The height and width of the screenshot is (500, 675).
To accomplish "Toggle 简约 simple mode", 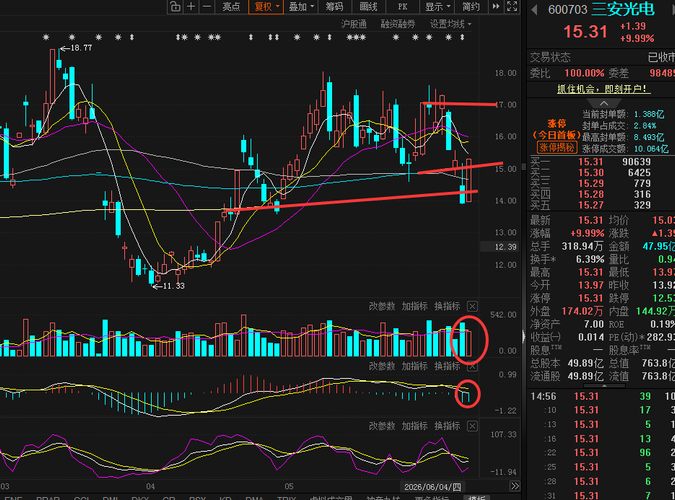I will click(x=471, y=6).
